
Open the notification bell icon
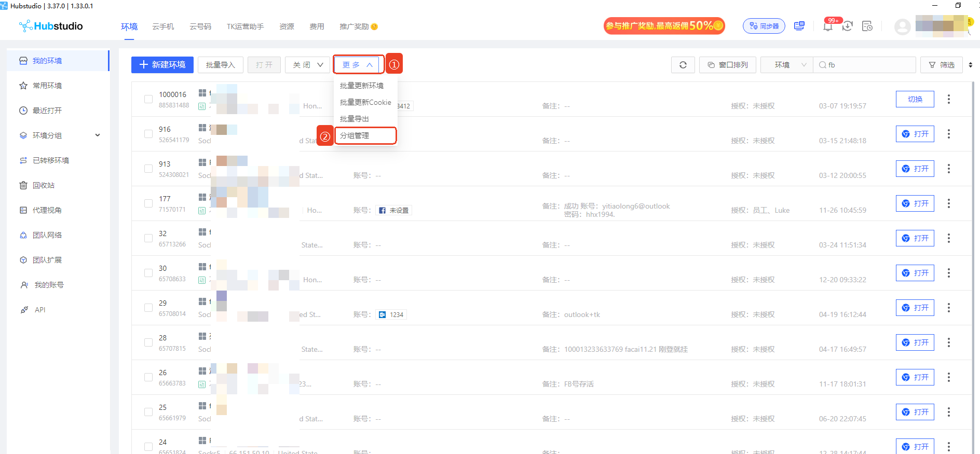828,26
